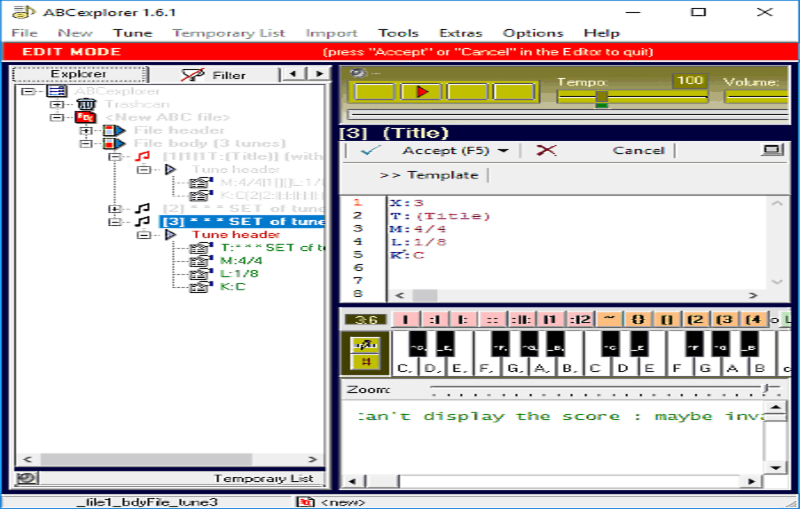Collapse the File body node
The image size is (800, 509).
pos(85,144)
